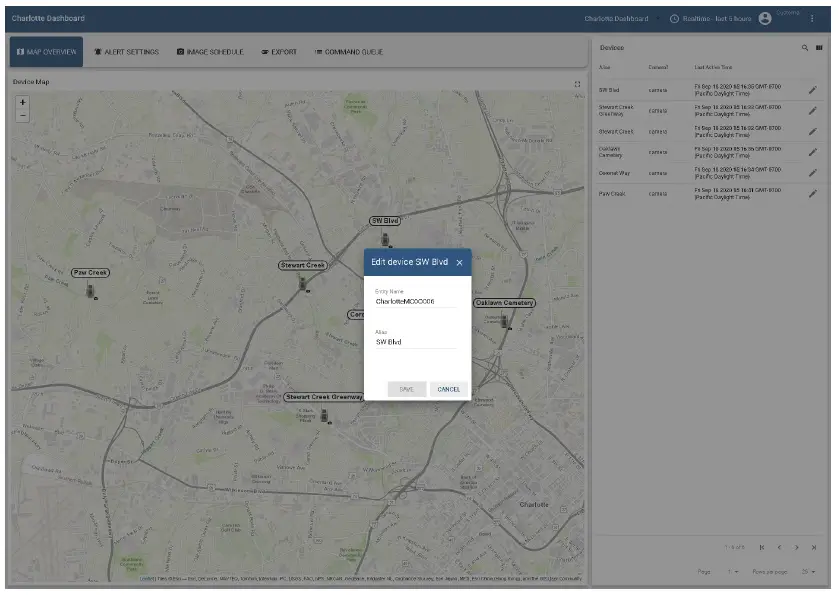839x595 pixels.
Task: Edit the Paw Creek device row
Action: (x=812, y=193)
